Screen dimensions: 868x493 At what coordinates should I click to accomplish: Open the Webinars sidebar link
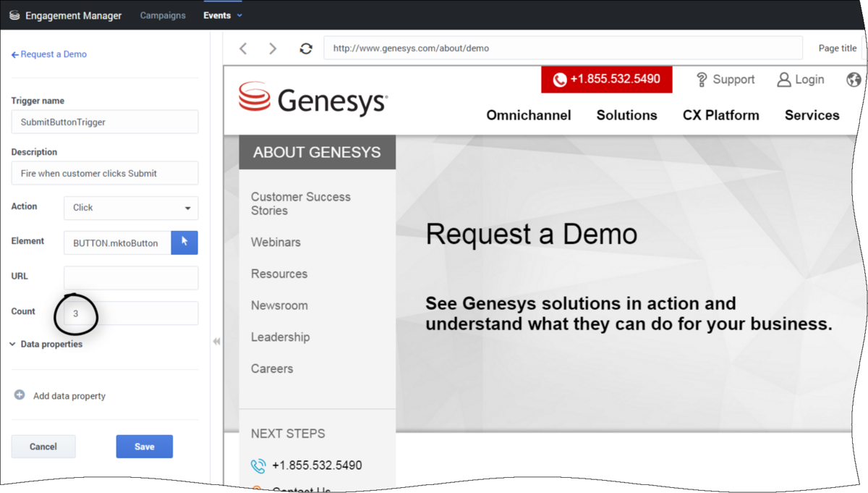tap(276, 243)
